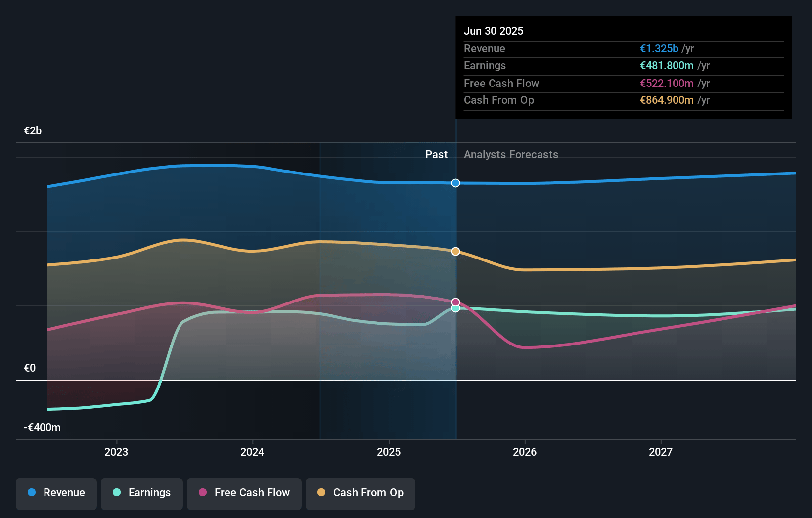812x518 pixels.
Task: Click the €0 y-axis label
Action: 30,368
